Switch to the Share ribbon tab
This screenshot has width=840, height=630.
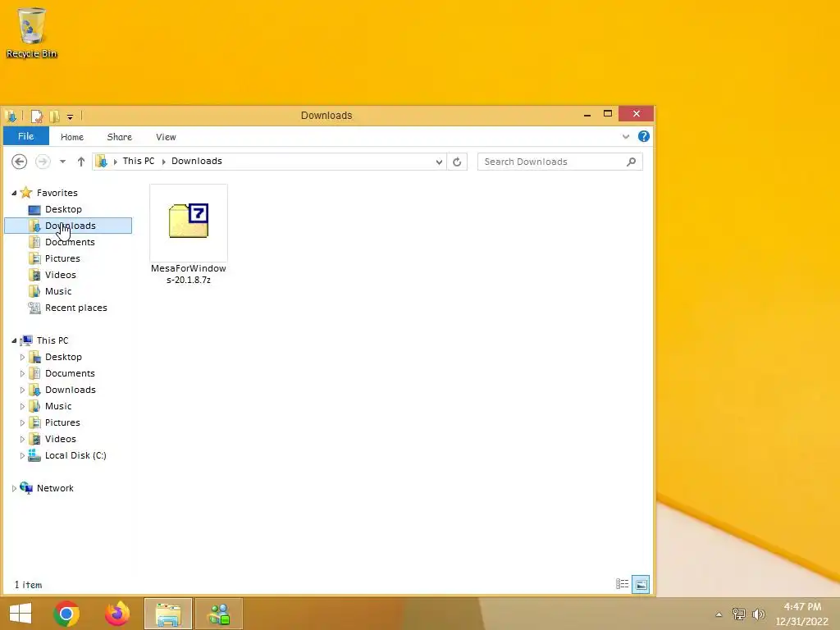120,137
